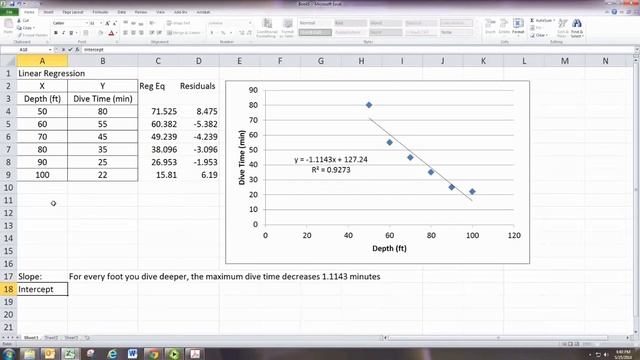Open Sort & Filter menu
This screenshot has width=640, height=360.
[563, 28]
